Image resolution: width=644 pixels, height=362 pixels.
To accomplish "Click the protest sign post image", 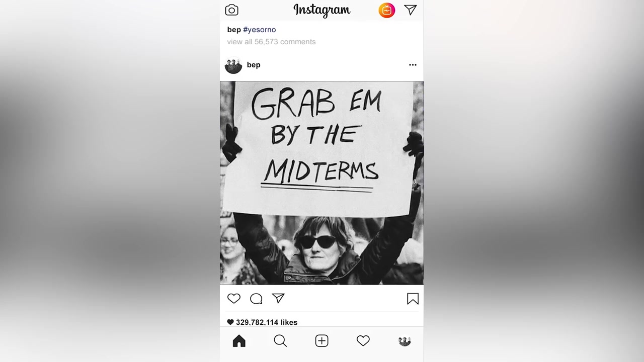I will pos(322,183).
